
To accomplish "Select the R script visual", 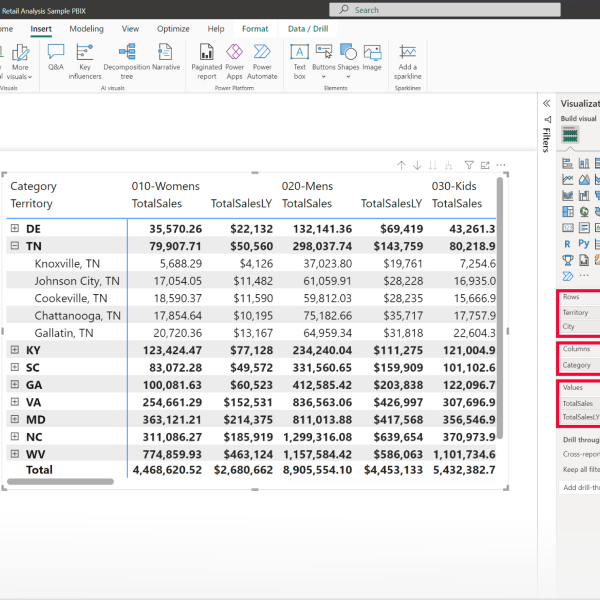I will click(x=567, y=244).
